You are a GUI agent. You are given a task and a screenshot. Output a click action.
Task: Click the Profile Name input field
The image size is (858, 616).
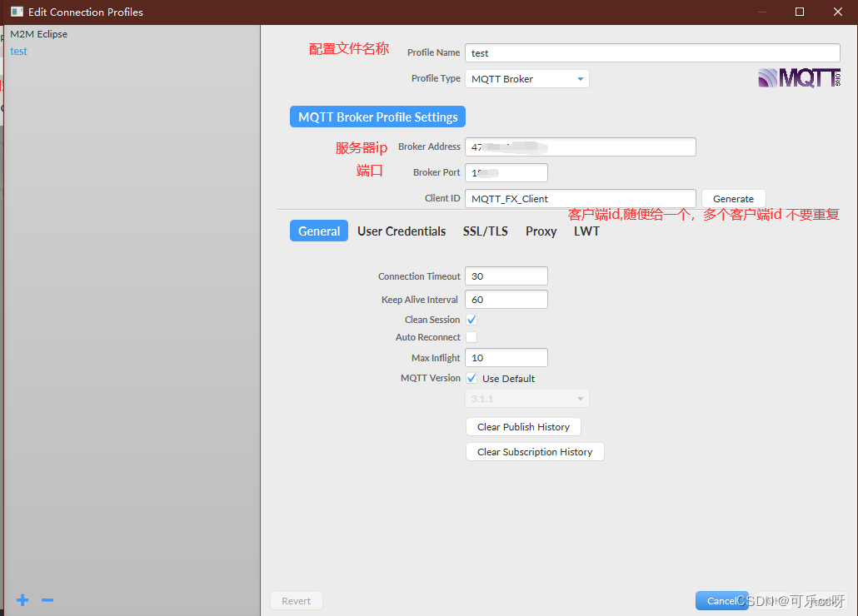pyautogui.click(x=652, y=53)
